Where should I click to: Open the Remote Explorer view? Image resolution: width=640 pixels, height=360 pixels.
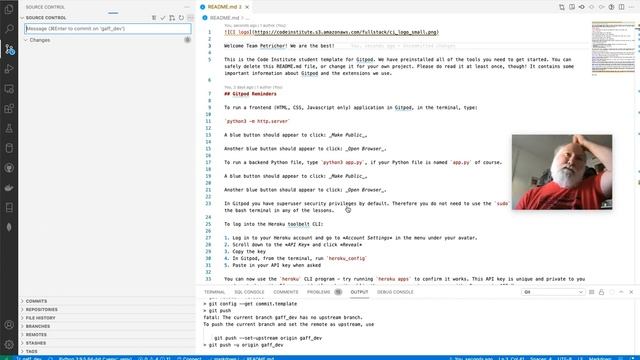coord(9,89)
